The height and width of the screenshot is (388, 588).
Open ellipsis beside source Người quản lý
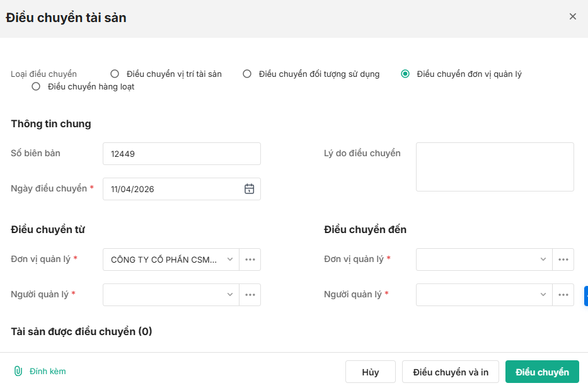click(250, 295)
